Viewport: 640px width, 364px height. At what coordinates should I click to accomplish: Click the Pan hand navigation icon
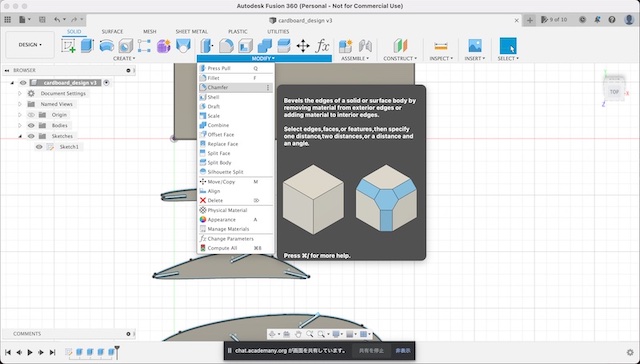[x=298, y=334]
